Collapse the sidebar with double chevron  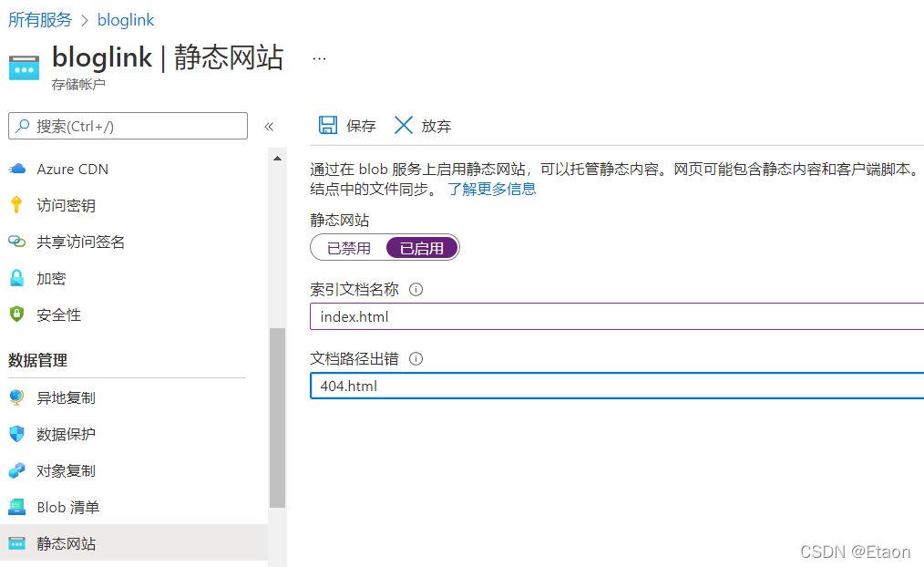tap(270, 126)
